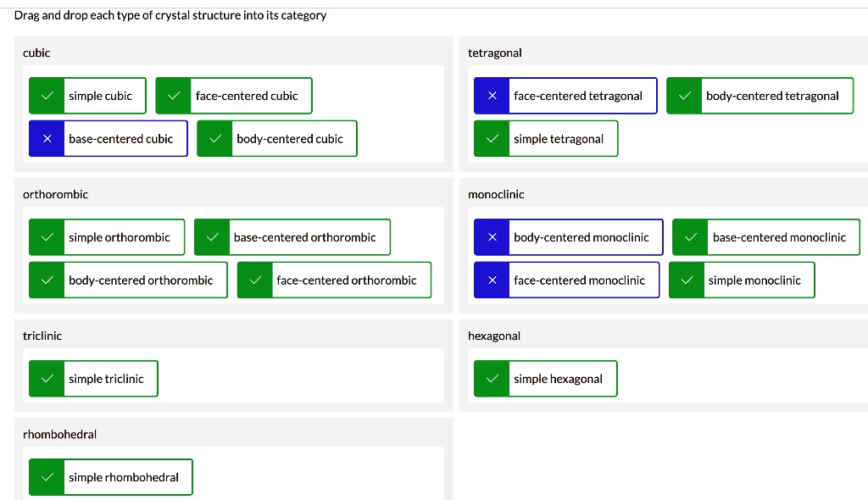Click the checkmark icon on simple hexagonal
Viewport: 868px width, 500px height.
(492, 379)
